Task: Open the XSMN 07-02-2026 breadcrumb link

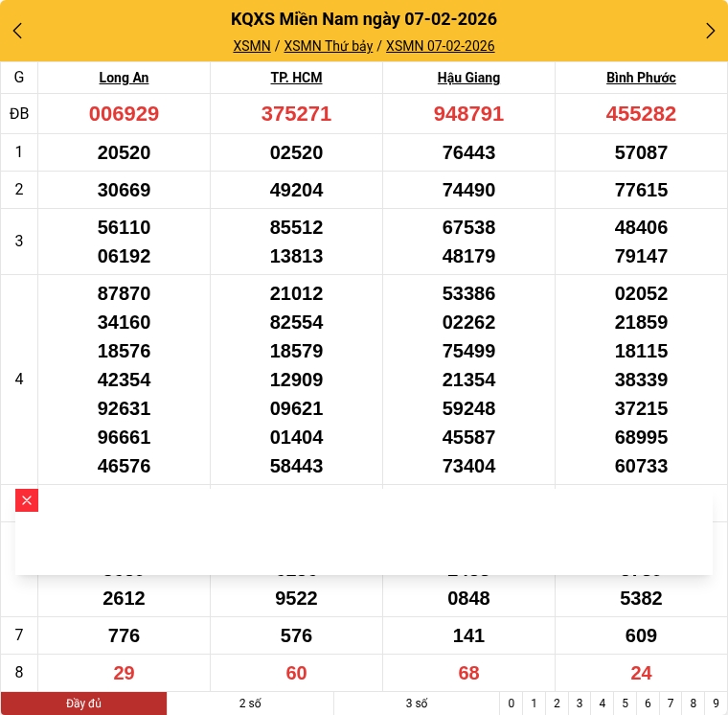Action: 440,46
